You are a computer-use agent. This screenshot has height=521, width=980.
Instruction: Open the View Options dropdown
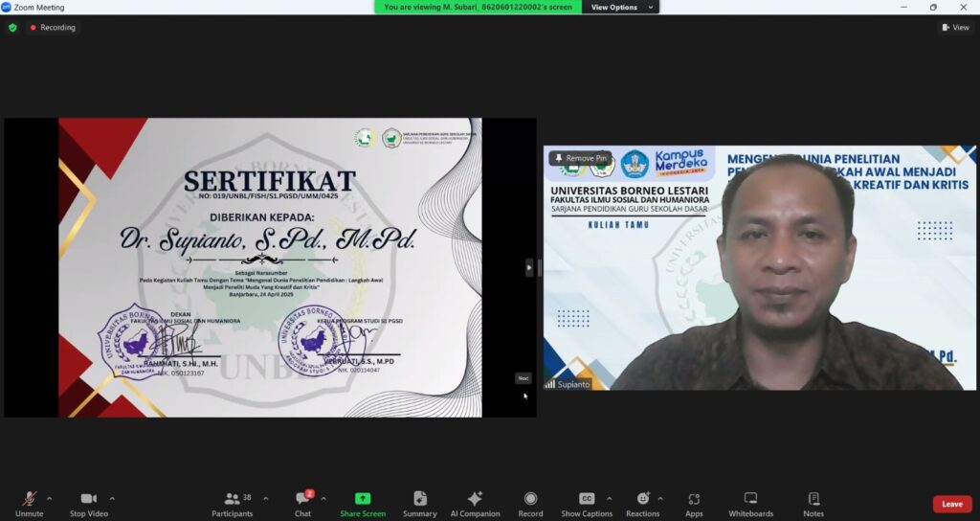click(x=620, y=7)
